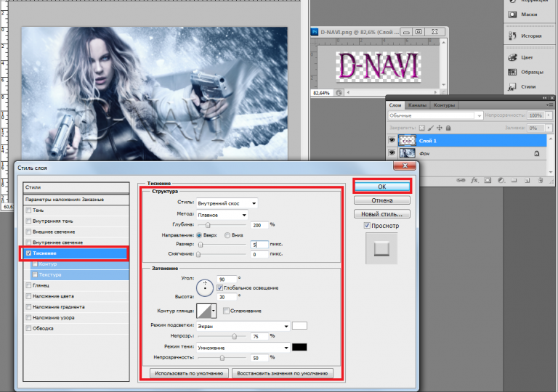This screenshot has height=392, width=558.
Task: Open the Стили panel icon
Action: click(x=512, y=87)
